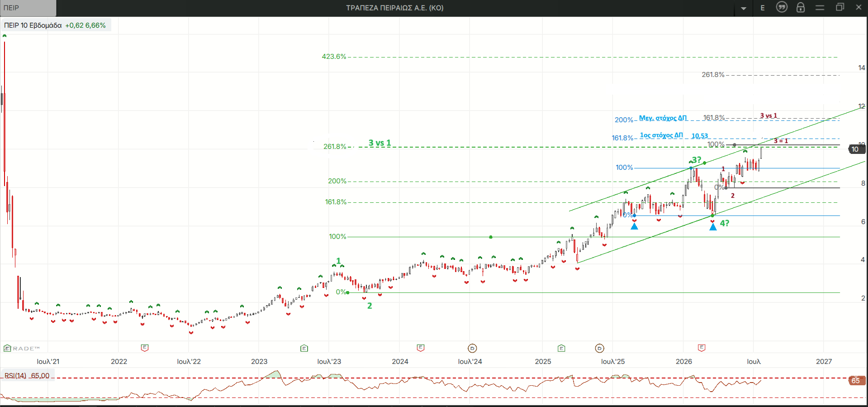Click the gray 261.8% Fibonacci label

tap(713, 75)
